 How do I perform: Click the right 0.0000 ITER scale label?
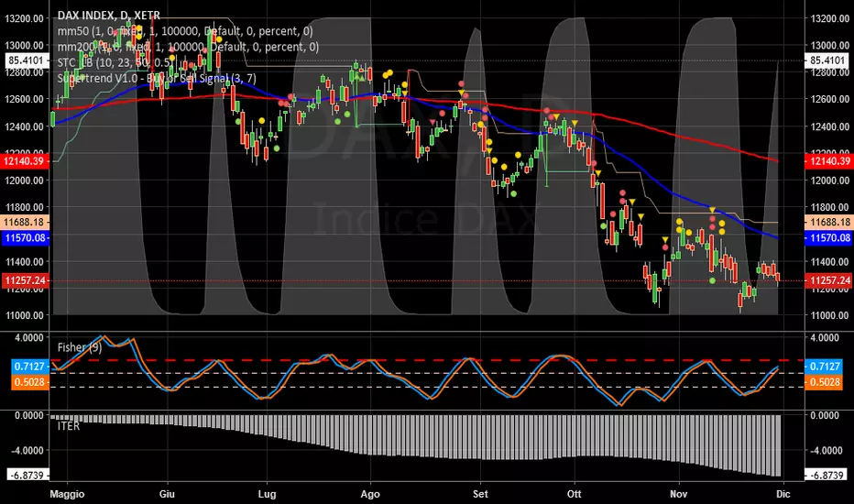(x=825, y=416)
